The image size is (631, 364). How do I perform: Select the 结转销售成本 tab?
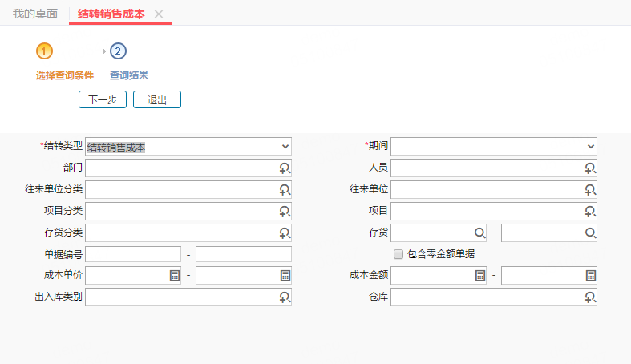tap(111, 14)
